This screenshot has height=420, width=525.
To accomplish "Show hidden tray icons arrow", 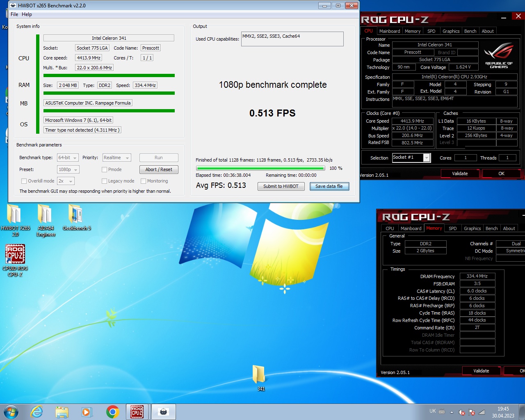I will pyautogui.click(x=452, y=412).
